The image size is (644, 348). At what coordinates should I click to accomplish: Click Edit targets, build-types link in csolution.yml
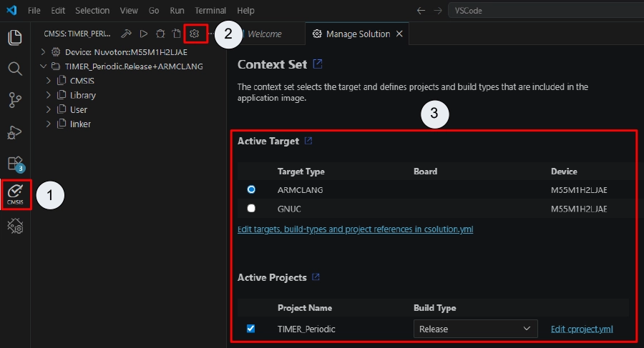[x=355, y=229]
